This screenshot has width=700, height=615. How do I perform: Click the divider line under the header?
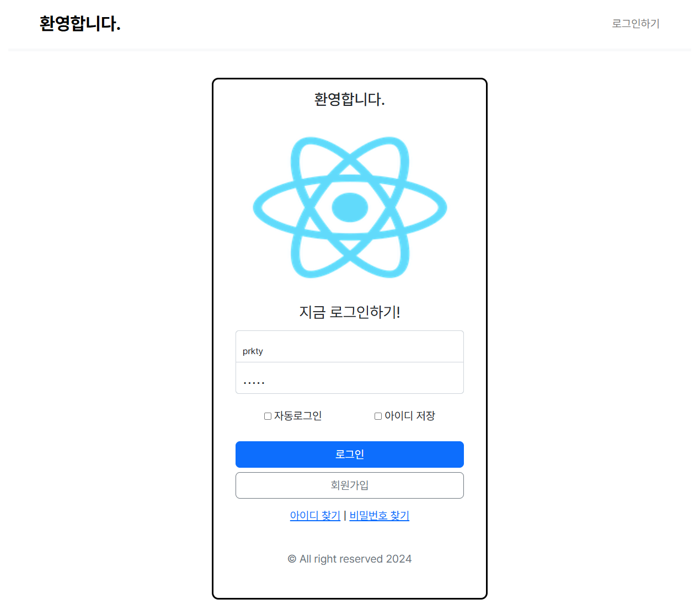coord(350,50)
